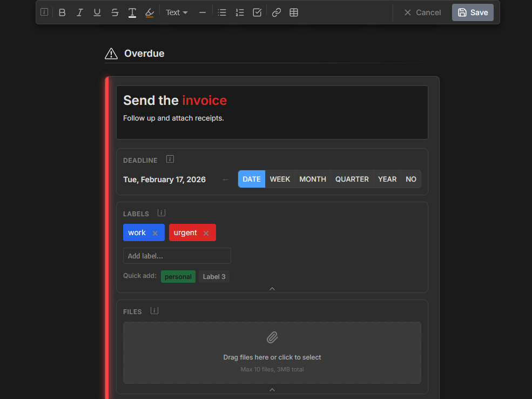Collapse the Files section
Image resolution: width=532 pixels, height=399 pixels.
[272, 388]
